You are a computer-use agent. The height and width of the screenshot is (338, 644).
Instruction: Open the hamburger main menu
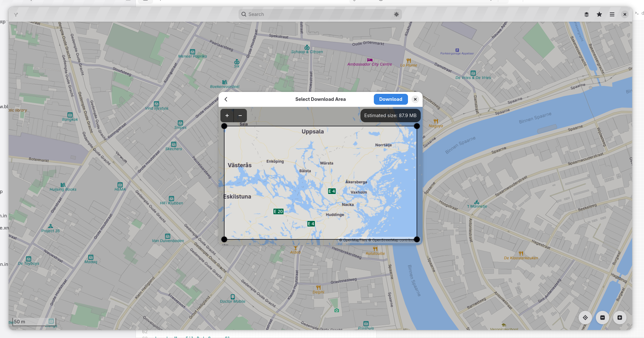(612, 14)
